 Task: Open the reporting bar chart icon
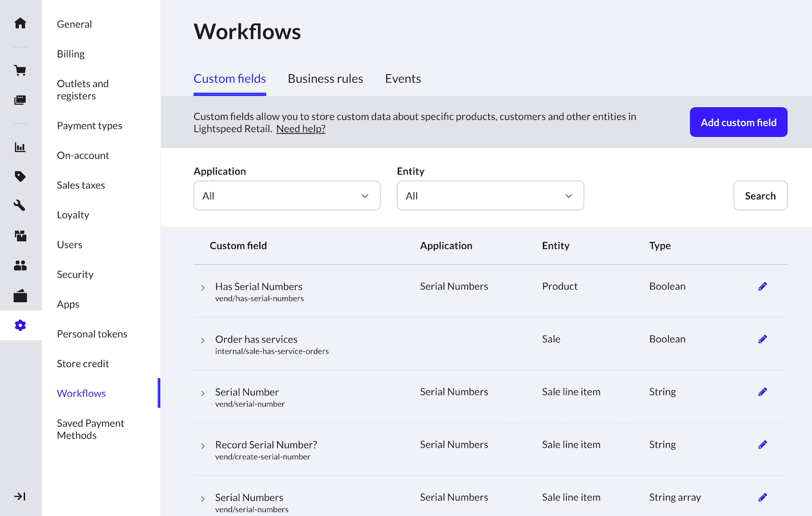(20, 147)
